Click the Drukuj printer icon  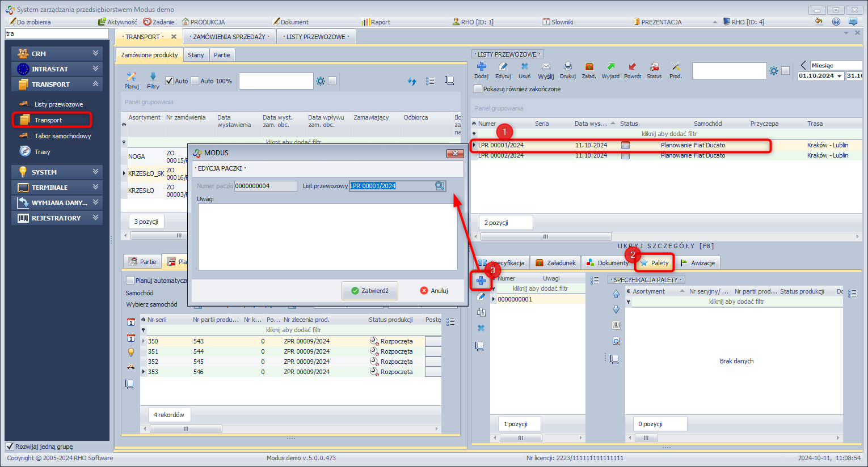click(x=567, y=67)
